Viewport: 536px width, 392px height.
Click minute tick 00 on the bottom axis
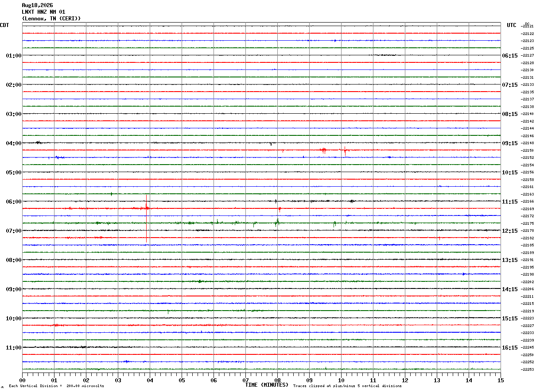click(x=22, y=380)
